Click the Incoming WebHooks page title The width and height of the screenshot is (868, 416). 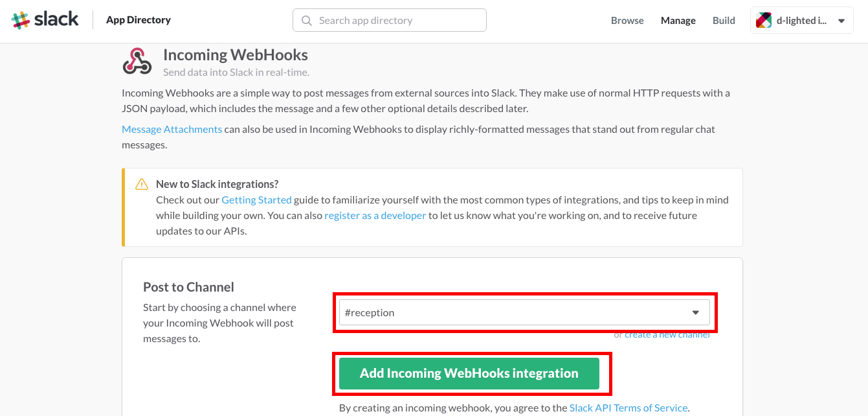tap(235, 55)
